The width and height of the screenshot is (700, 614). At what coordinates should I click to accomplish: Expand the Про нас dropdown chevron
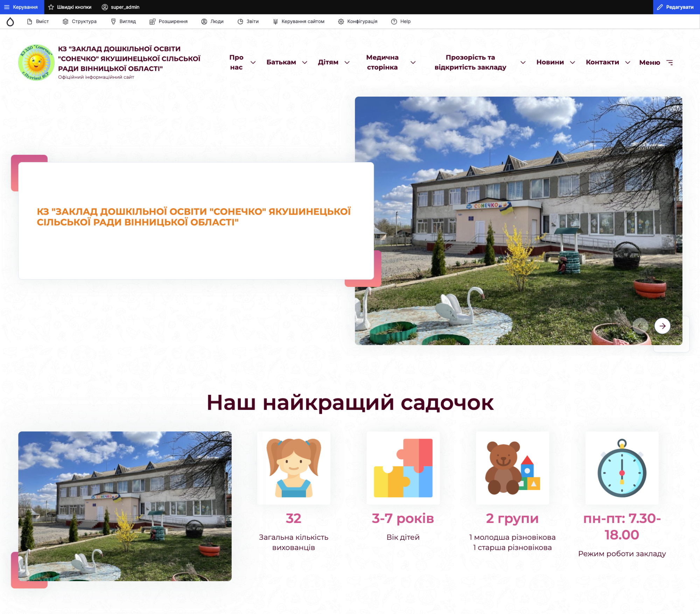point(253,62)
